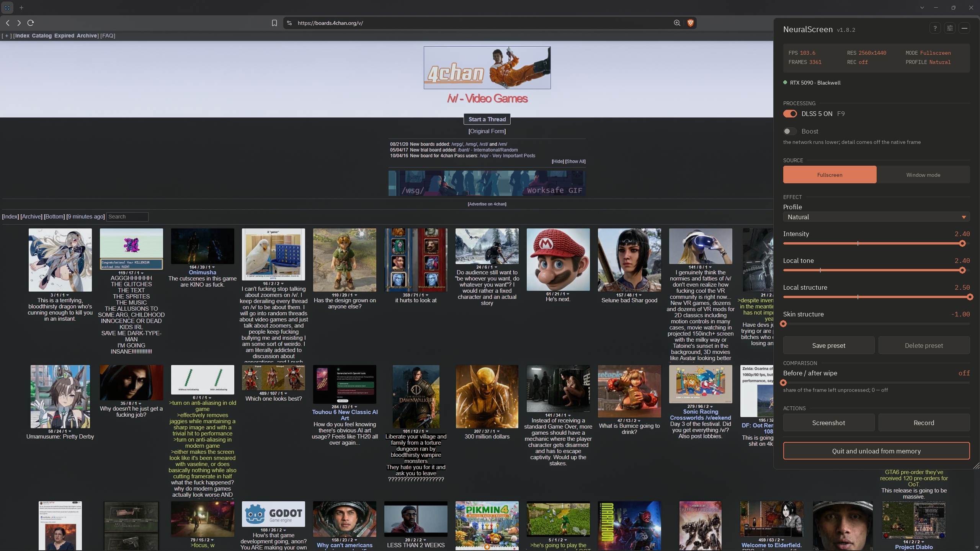Click the zoom magnifier icon in address bar
980x551 pixels.
pyautogui.click(x=677, y=23)
